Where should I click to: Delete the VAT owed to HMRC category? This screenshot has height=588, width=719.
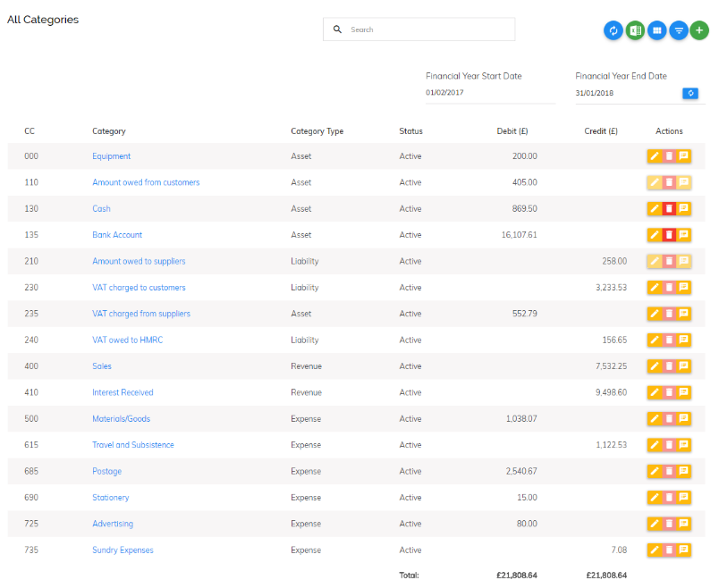point(669,340)
